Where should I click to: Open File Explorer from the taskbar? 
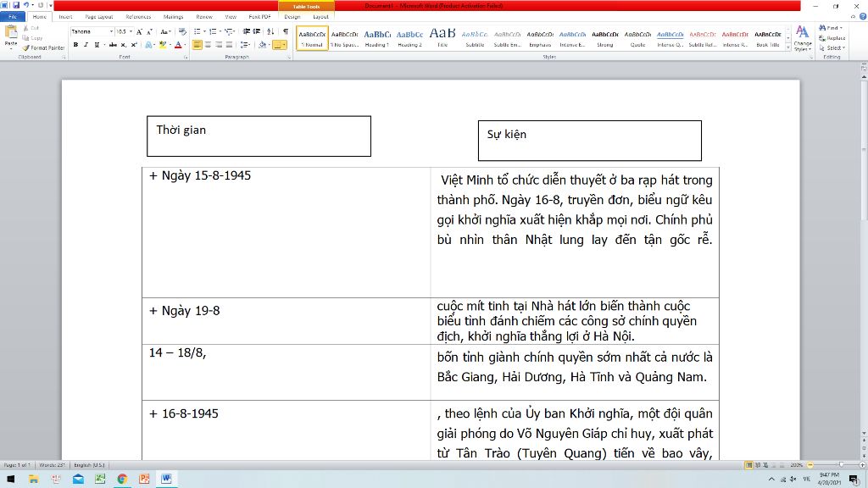pos(34,479)
